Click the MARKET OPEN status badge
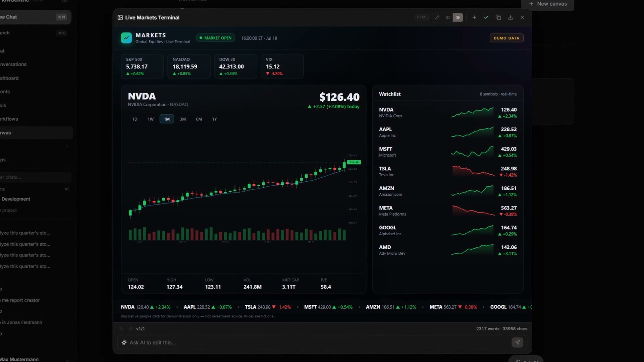The height and width of the screenshot is (362, 644). pos(215,38)
